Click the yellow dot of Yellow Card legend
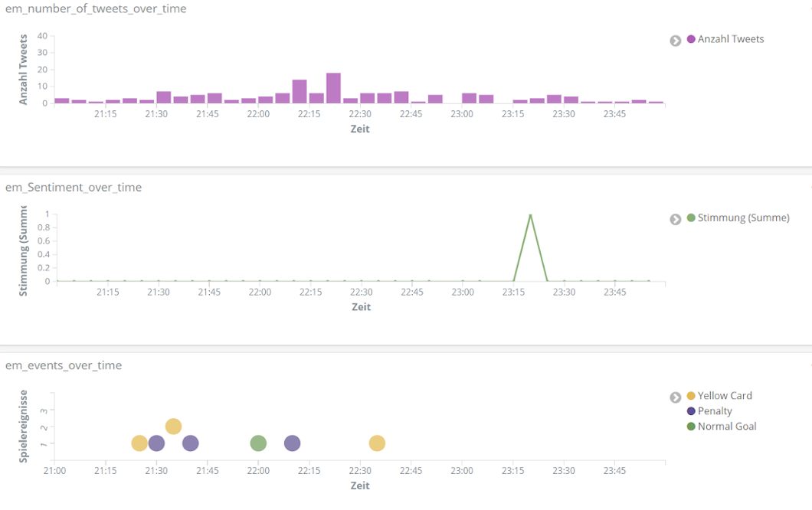Screen dimensions: 812x510 tap(691, 396)
